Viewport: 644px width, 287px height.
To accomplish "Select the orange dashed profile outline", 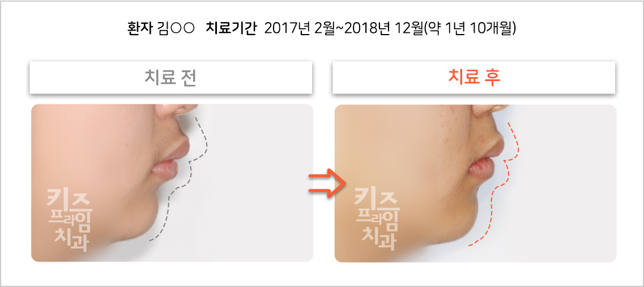I will pyautogui.click(x=494, y=184).
